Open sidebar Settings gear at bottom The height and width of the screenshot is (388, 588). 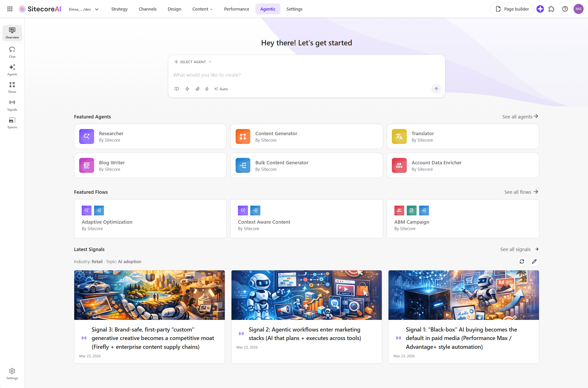(12, 374)
